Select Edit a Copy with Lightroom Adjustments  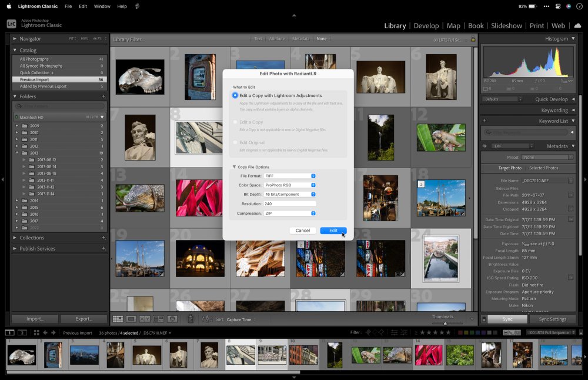pyautogui.click(x=236, y=95)
